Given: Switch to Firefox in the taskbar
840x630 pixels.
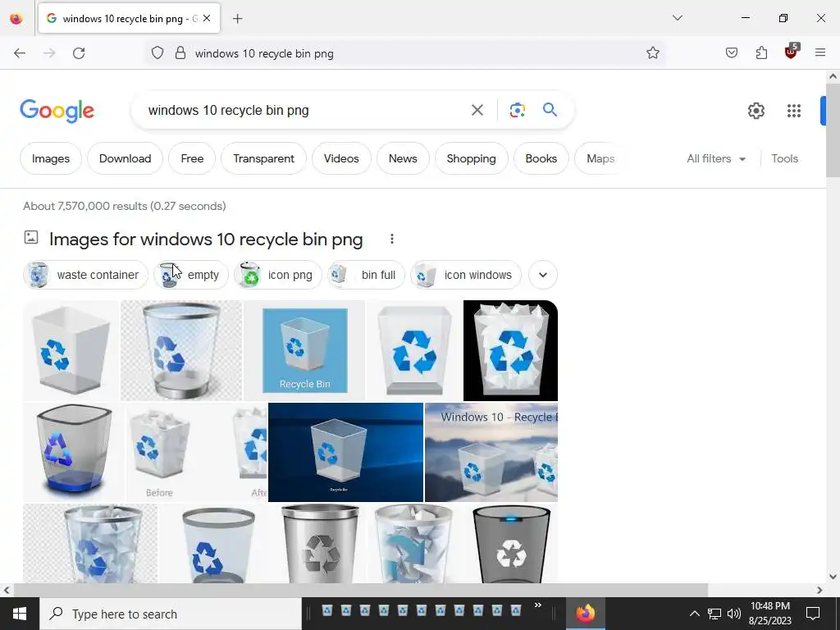Looking at the screenshot, I should pos(586,614).
